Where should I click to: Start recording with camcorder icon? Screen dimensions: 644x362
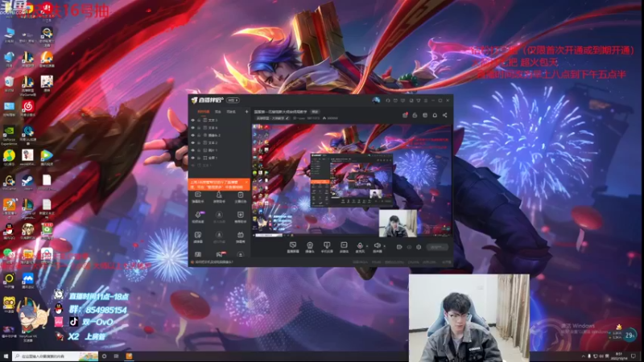point(399,247)
